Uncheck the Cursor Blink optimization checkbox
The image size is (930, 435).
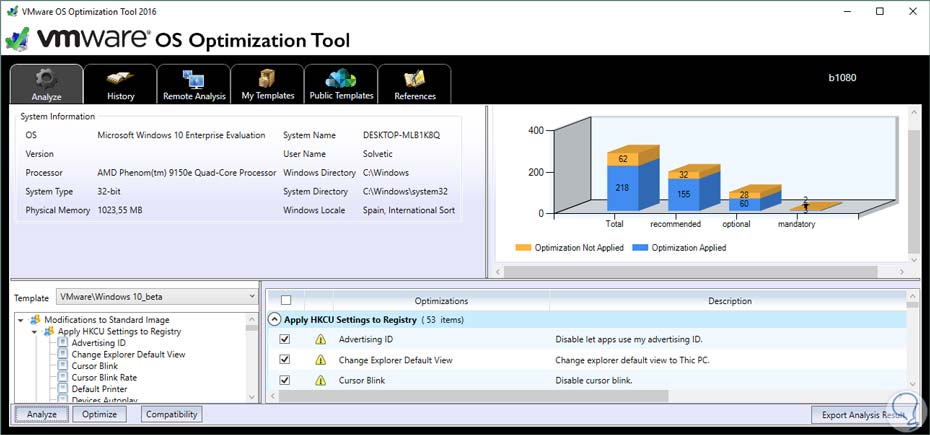point(285,380)
